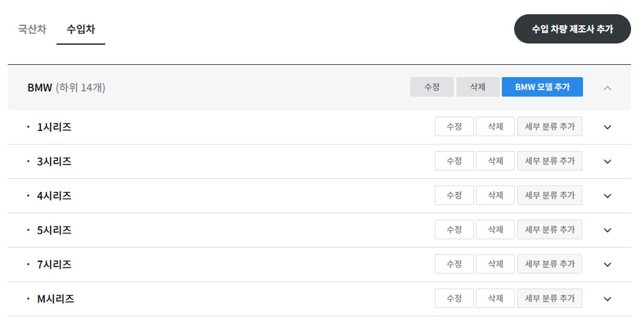Click 수정 button for BMW manufacturer
Viewport: 644px width, 321px height.
[432, 87]
